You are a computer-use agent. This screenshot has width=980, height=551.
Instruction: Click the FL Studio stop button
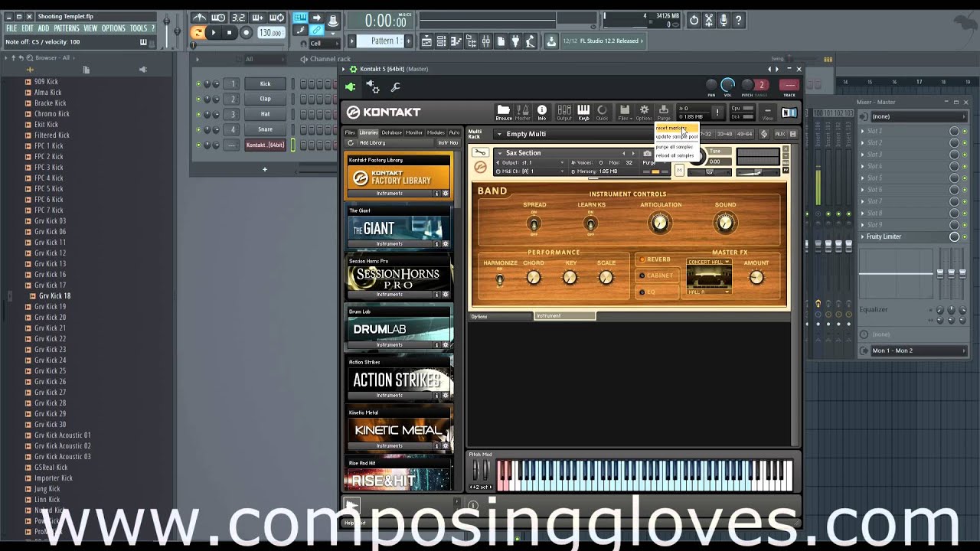pos(229,32)
